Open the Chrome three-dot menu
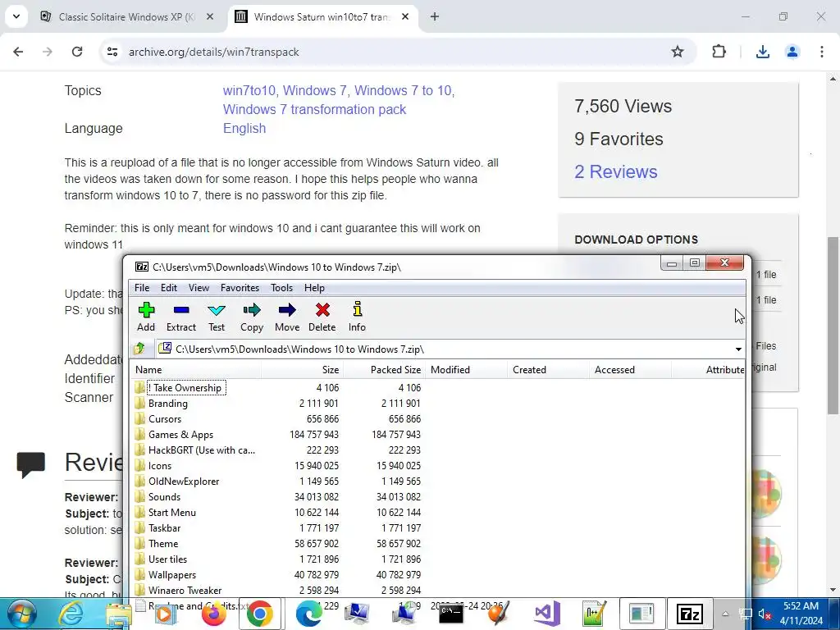 coord(822,52)
